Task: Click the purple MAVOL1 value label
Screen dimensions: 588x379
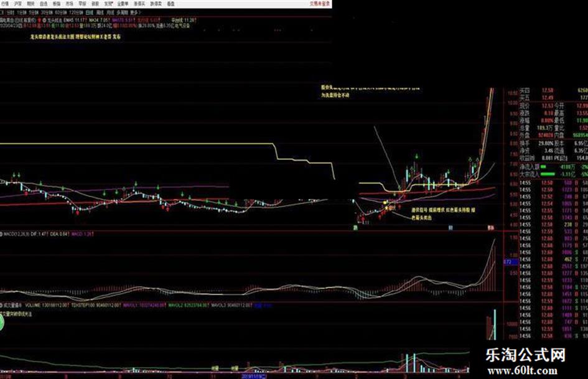Action: [x=144, y=306]
